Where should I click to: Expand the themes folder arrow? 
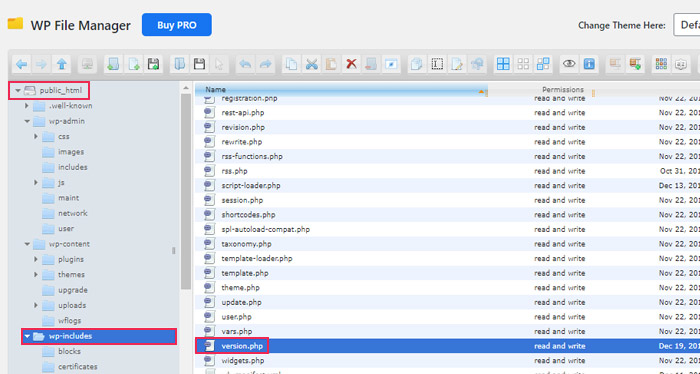click(x=36, y=274)
